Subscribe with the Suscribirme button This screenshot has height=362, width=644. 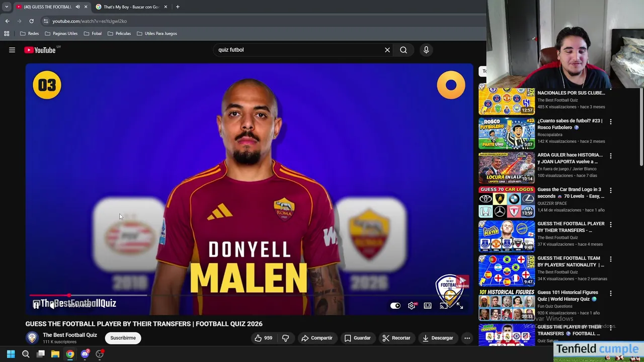coord(123,338)
